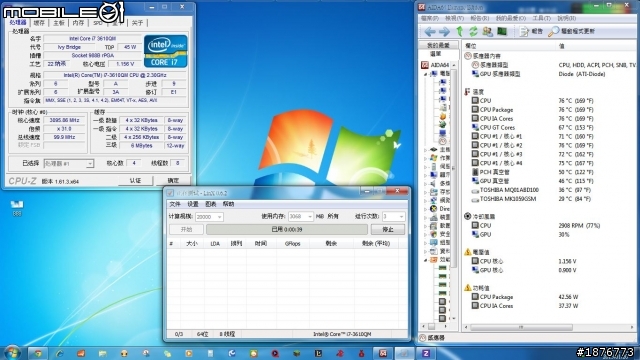
Task: Click 停止 button in LinX
Action: click(388, 229)
